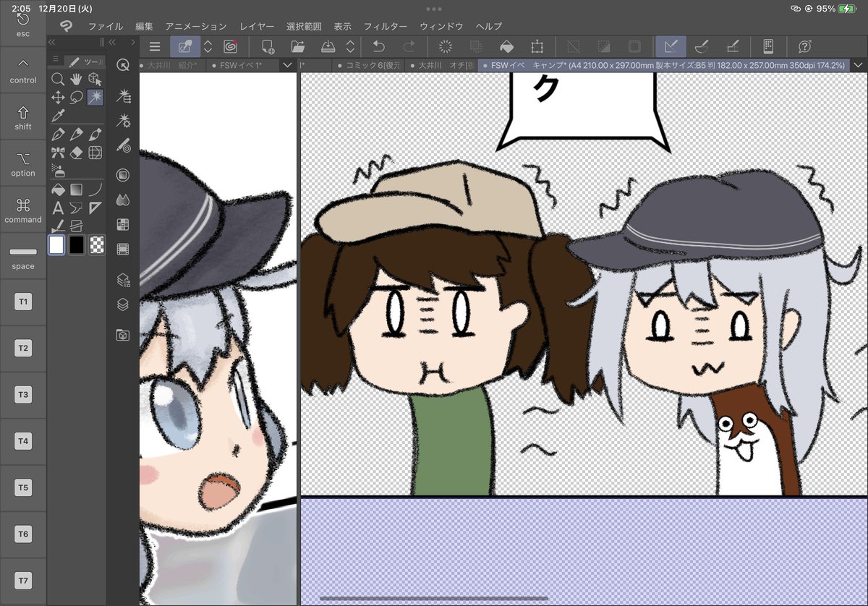Select the Gradient tool
The width and height of the screenshot is (868, 606).
click(x=76, y=190)
